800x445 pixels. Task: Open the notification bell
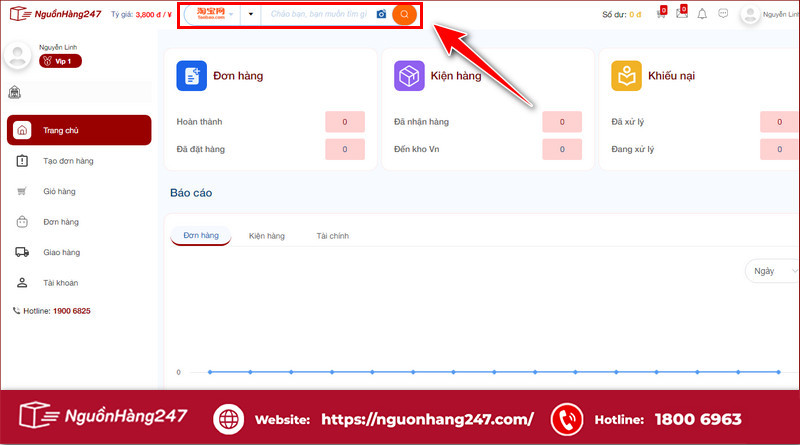(702, 14)
